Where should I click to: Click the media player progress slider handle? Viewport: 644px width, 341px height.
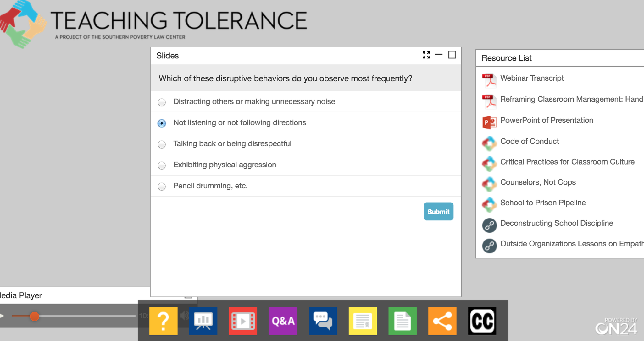point(35,316)
